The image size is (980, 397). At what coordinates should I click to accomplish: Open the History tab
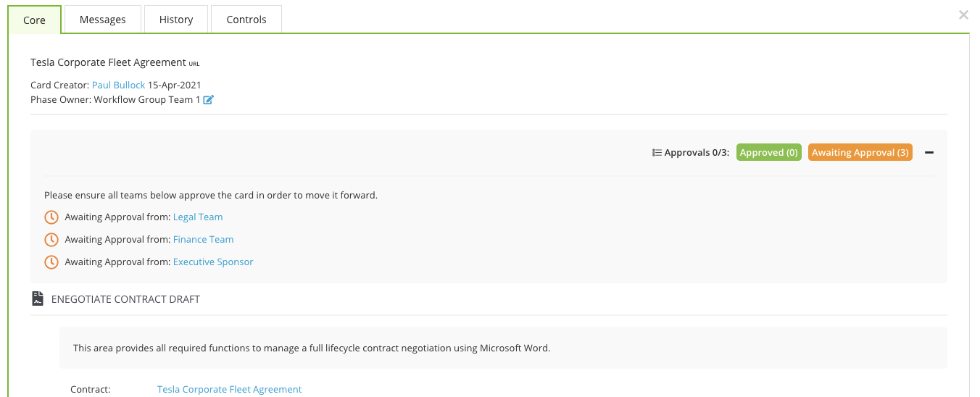[176, 20]
